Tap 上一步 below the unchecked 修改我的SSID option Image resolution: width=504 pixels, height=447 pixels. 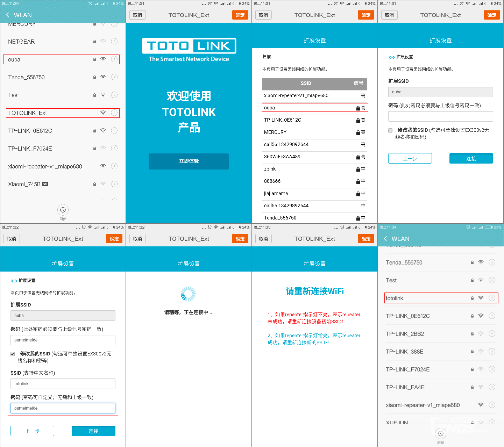[410, 158]
